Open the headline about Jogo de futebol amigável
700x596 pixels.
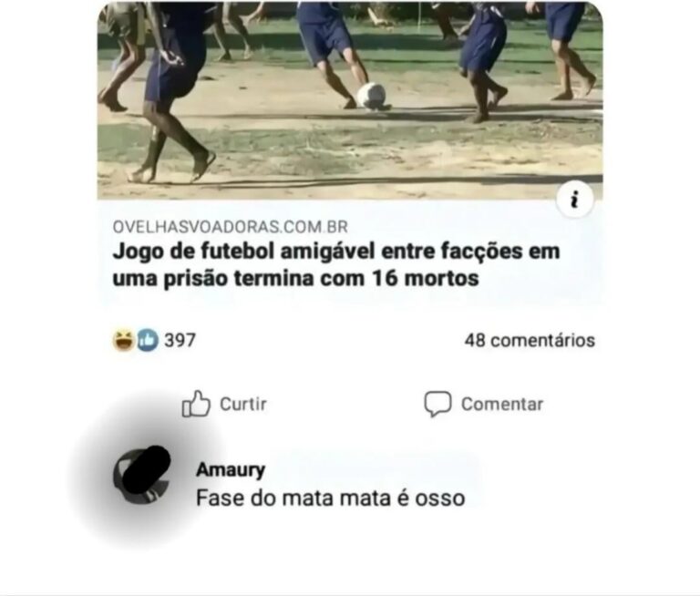coord(335,264)
